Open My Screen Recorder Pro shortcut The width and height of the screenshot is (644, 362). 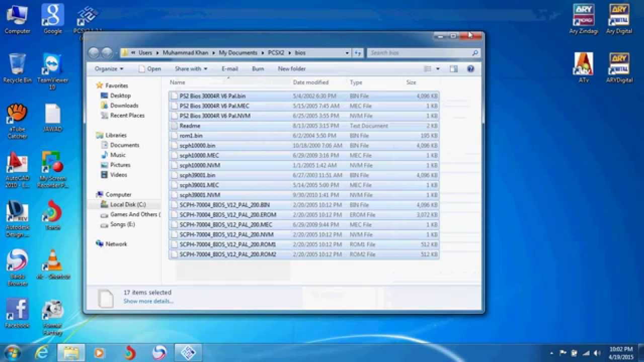tap(52, 170)
